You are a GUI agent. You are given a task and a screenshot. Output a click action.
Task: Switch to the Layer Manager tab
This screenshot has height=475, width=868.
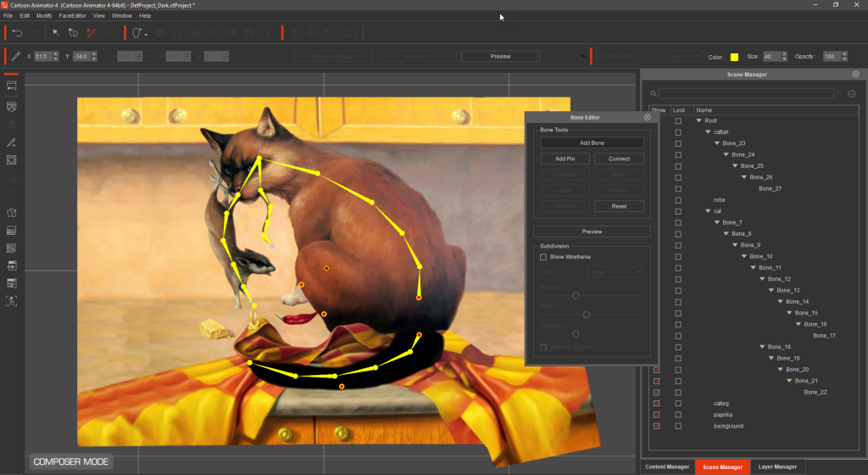(x=777, y=467)
